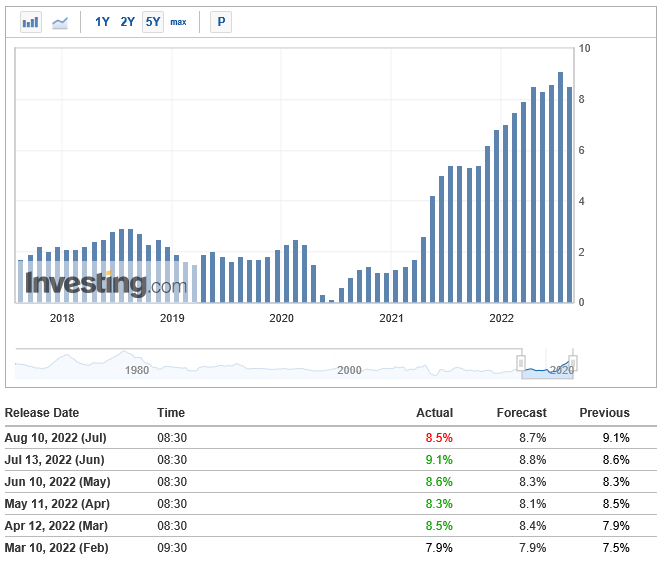Click 8.8% forecast in Jul 13 row
The width and height of the screenshot is (663, 565).
(x=533, y=460)
